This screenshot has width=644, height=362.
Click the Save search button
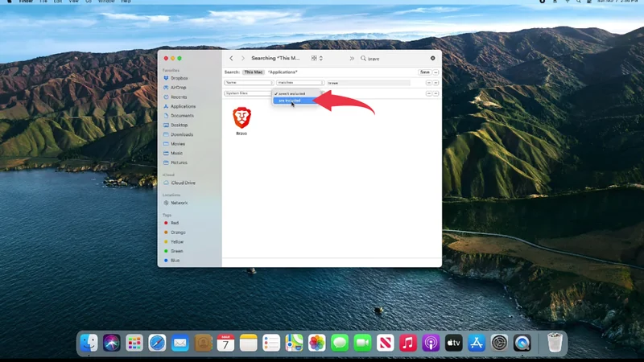coord(424,72)
